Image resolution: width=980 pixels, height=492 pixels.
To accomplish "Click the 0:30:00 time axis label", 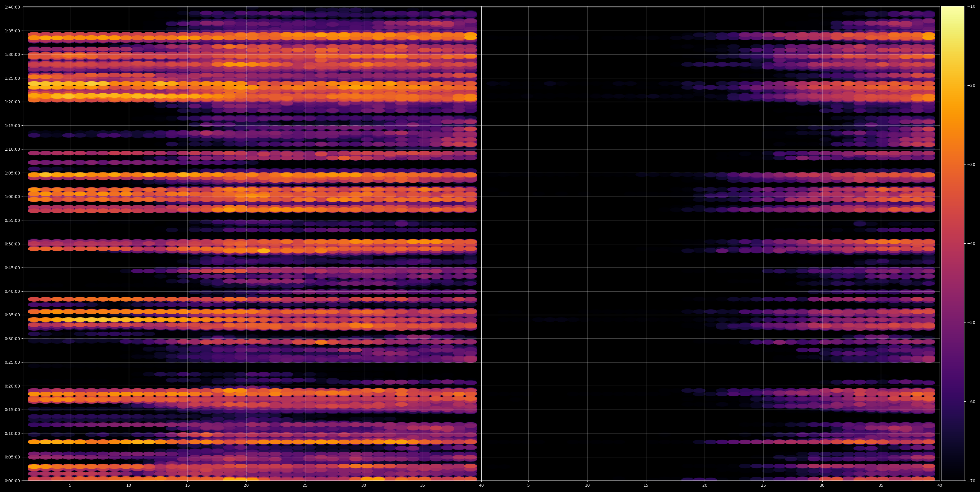I will coord(12,339).
